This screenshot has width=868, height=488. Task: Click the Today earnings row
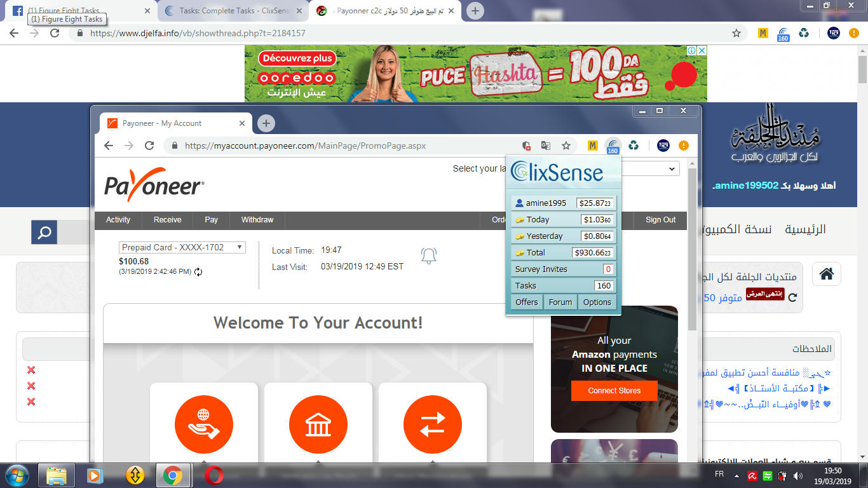[x=564, y=220]
